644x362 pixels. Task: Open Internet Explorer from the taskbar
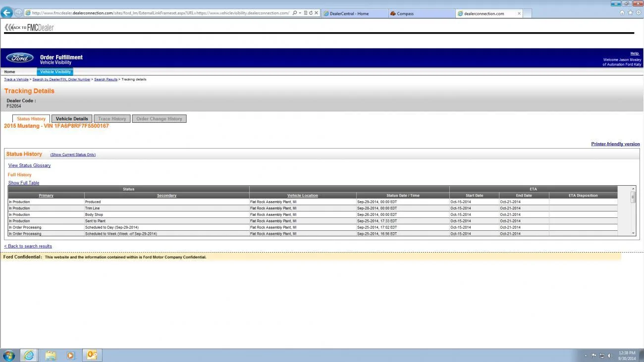tap(29, 355)
